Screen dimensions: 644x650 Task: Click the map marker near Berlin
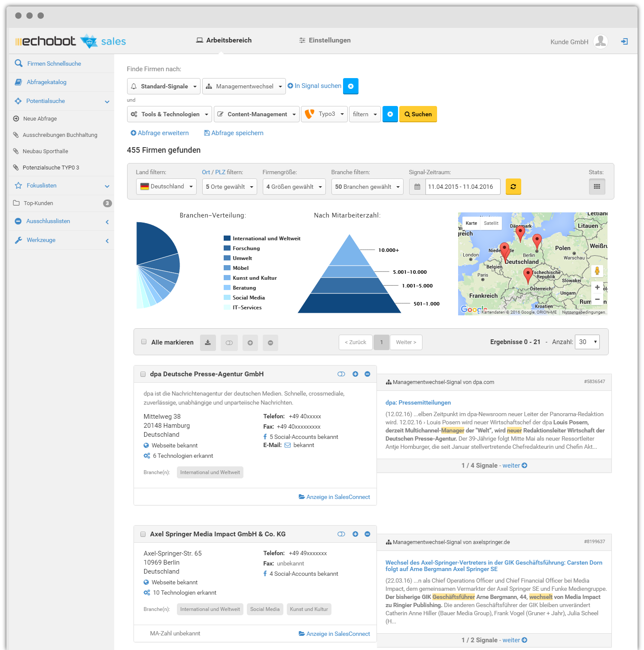click(x=537, y=242)
